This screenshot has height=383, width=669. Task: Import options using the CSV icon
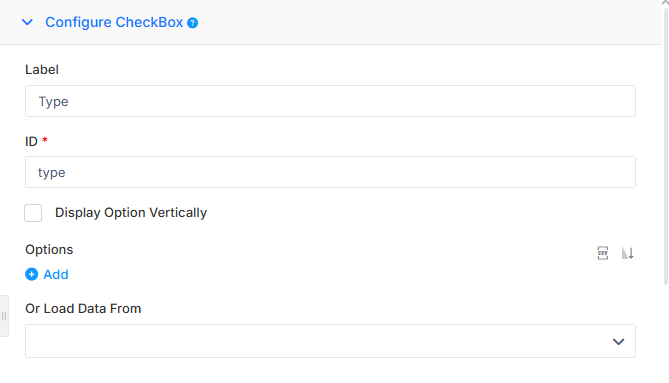point(602,253)
